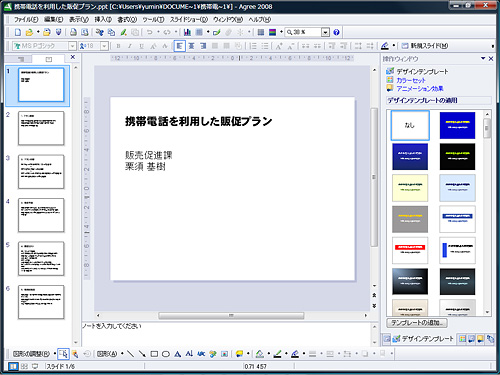Screen dimensions: 500x375
Task: Click デザインテンプレート link in task pane
Action: tap(422, 71)
